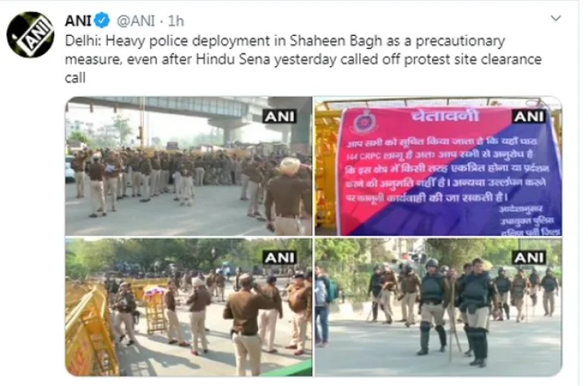Click the Delhi Police emblem on the banner
This screenshot has height=386, width=588.
363,122
